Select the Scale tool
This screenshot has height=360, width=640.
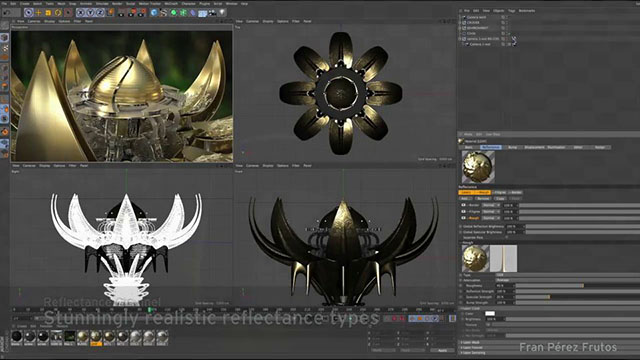(x=48, y=13)
